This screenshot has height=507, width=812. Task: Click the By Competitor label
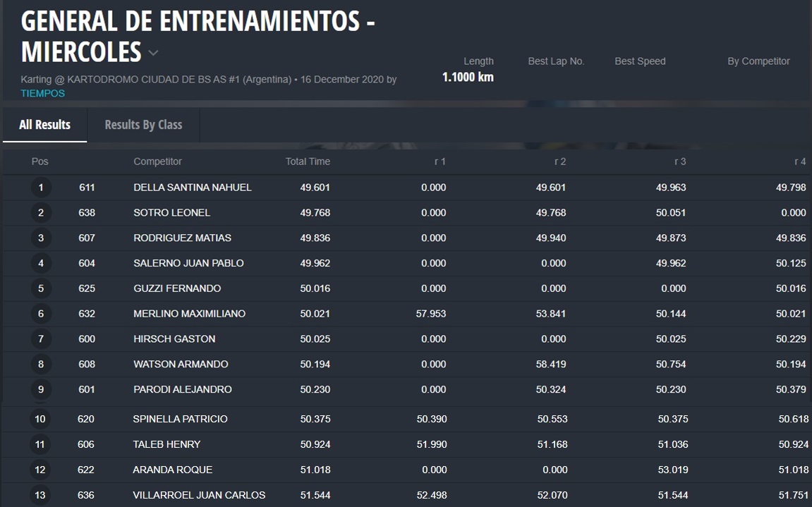point(758,61)
